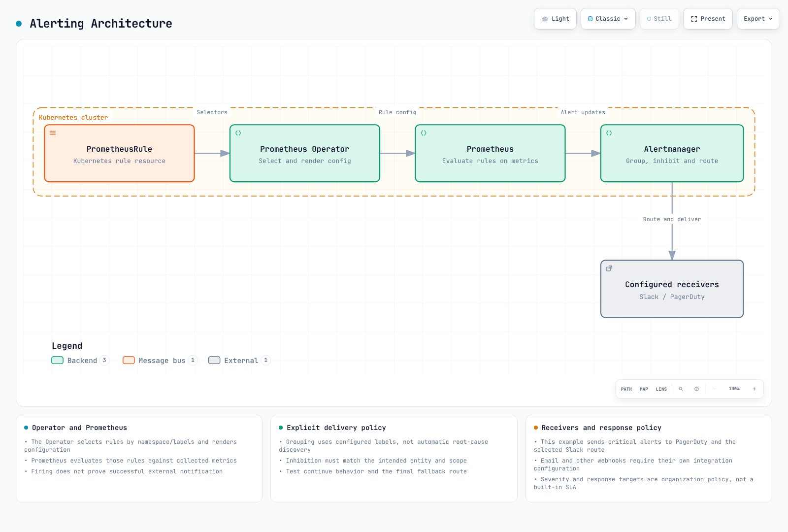Viewport: 788px width, 532px height.
Task: Zoom out with the minus button
Action: pos(715,389)
